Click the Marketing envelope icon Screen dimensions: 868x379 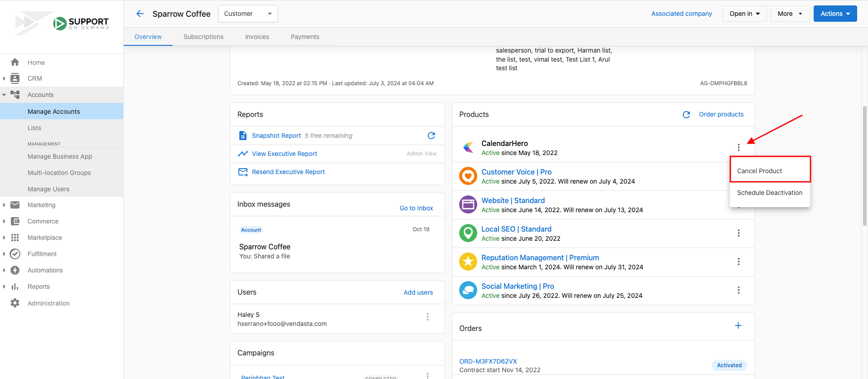(15, 205)
